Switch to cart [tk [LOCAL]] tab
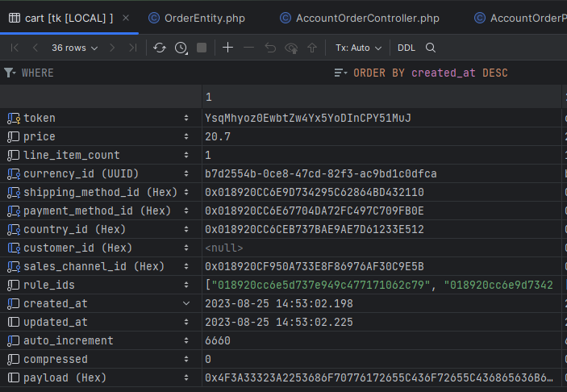The image size is (567, 392). coord(69,18)
